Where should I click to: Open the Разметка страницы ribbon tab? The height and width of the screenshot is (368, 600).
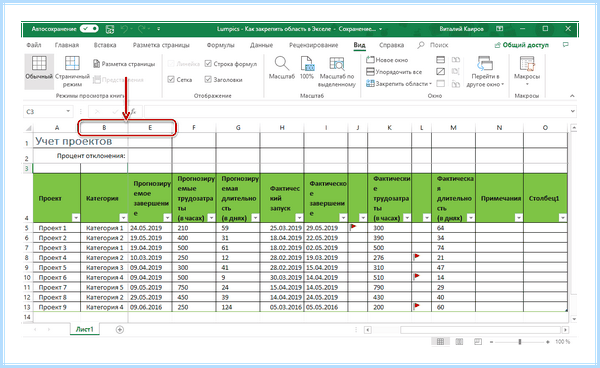point(161,45)
